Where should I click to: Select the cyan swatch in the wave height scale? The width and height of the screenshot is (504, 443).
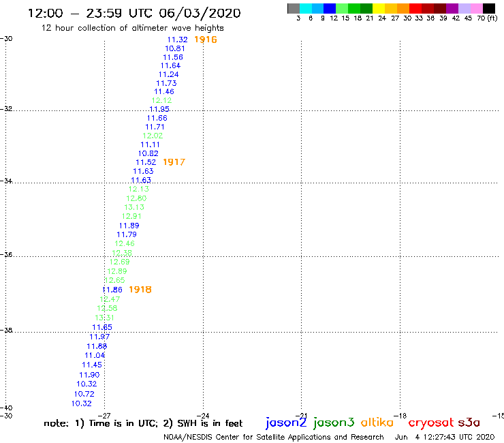(306, 8)
